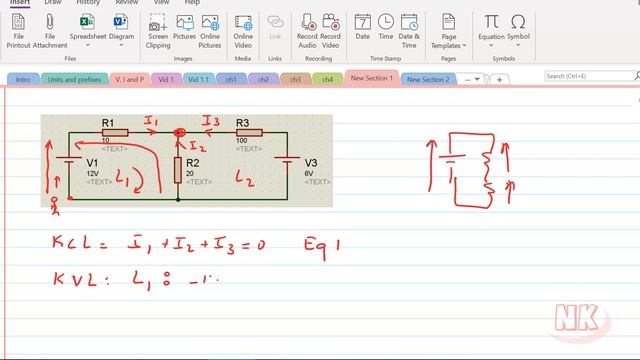640x360 pixels.
Task: Expand the Equation dropdown arrow
Action: (x=491, y=45)
